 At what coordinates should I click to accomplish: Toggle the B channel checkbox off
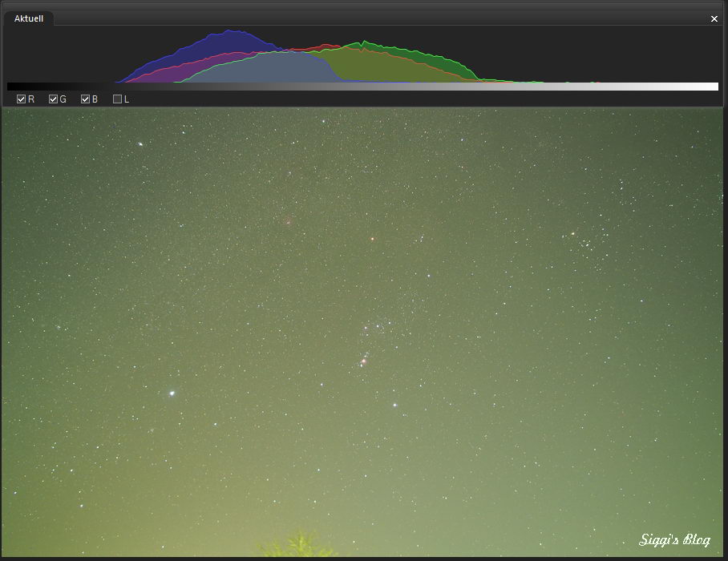point(86,99)
